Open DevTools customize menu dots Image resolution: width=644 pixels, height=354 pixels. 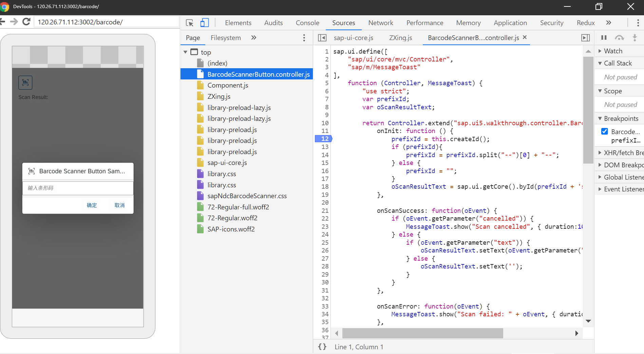638,23
